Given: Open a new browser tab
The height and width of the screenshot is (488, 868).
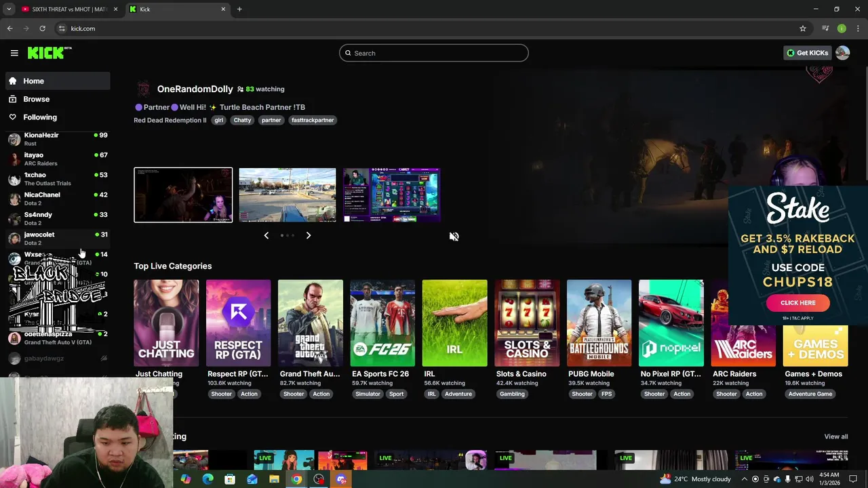Looking at the screenshot, I should pos(239,9).
